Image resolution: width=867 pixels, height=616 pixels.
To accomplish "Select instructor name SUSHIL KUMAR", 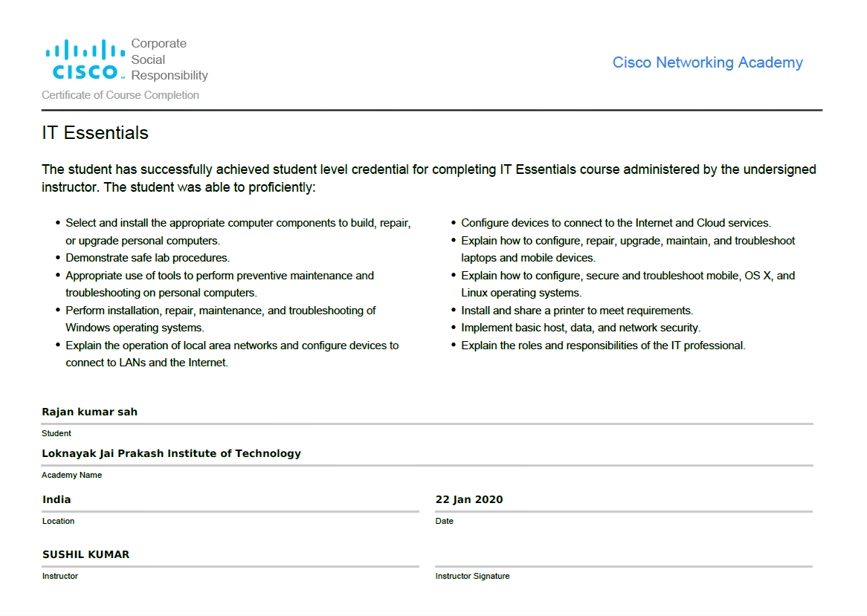I will point(86,554).
